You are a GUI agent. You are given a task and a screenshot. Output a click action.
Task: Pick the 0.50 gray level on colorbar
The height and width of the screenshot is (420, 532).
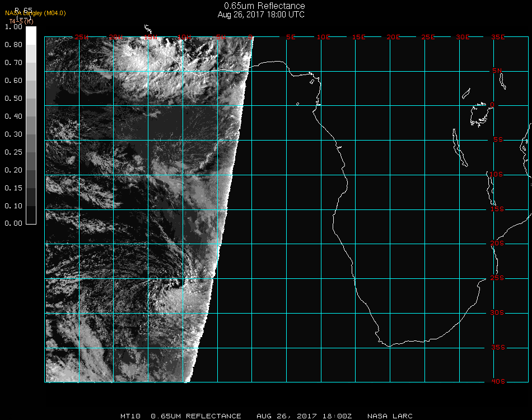[x=31, y=99]
